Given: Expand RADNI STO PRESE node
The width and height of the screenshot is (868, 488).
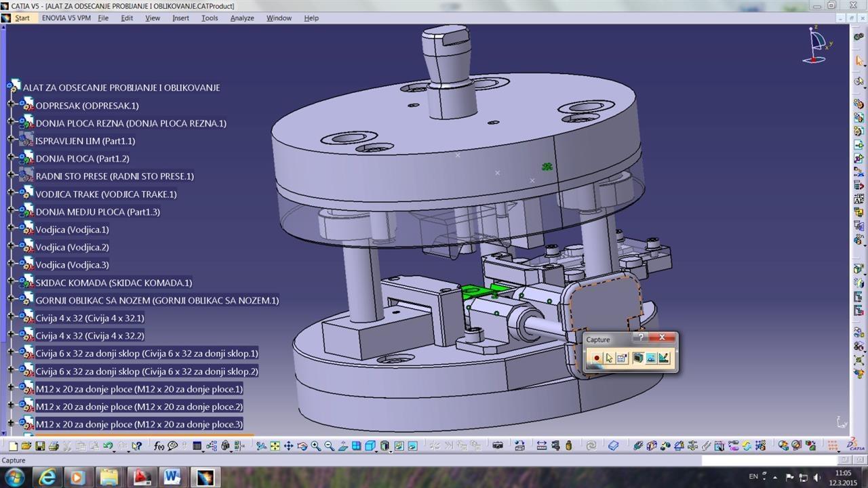Looking at the screenshot, I should point(11,175).
